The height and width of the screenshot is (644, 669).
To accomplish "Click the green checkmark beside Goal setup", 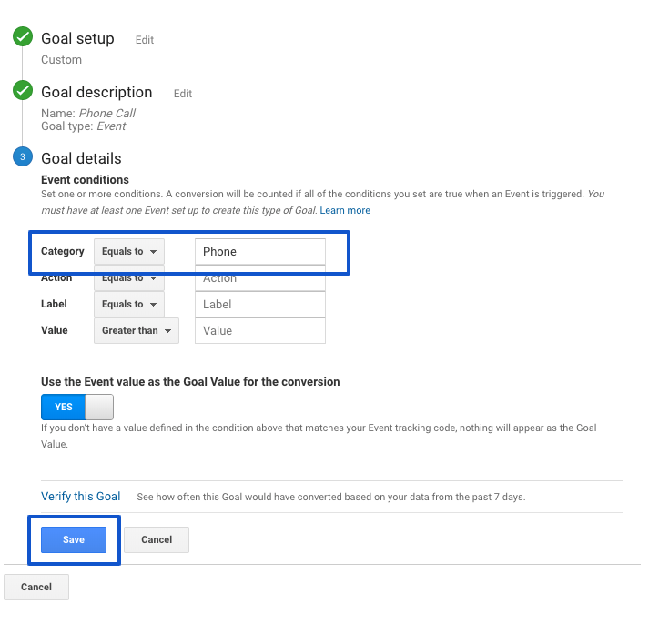I will pos(23,36).
